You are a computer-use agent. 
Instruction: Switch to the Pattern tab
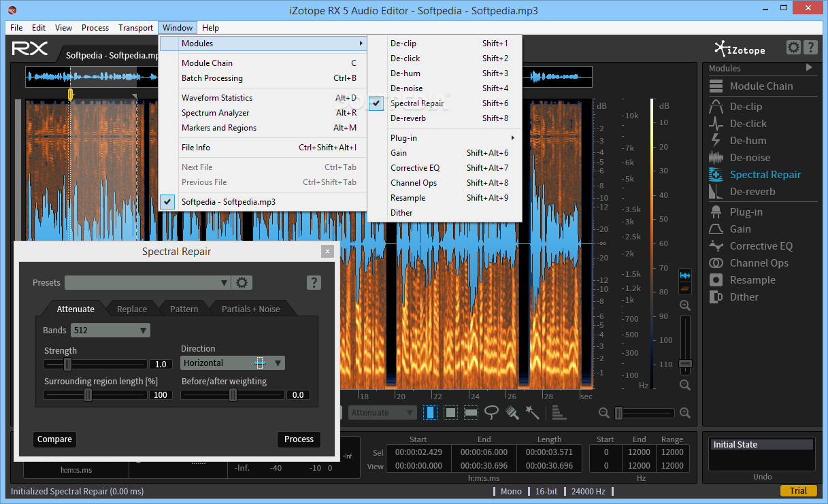tap(184, 309)
